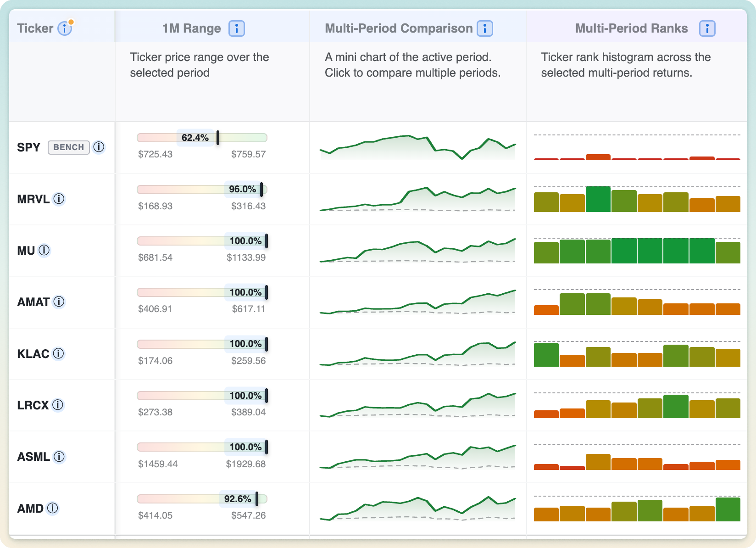The image size is (756, 548).
Task: Click AMD low price $414.05
Action: pos(155,515)
